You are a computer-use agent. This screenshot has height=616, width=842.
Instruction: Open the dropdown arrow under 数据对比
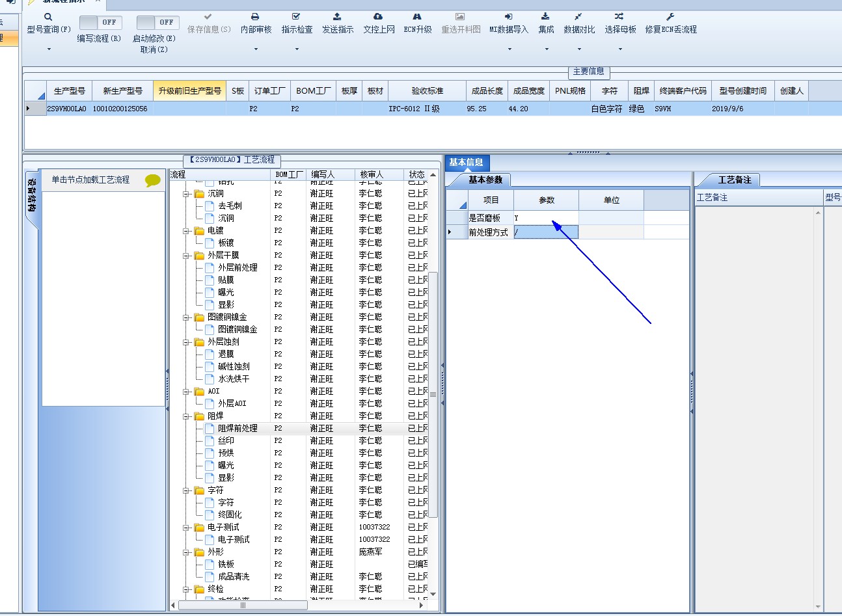(x=579, y=49)
